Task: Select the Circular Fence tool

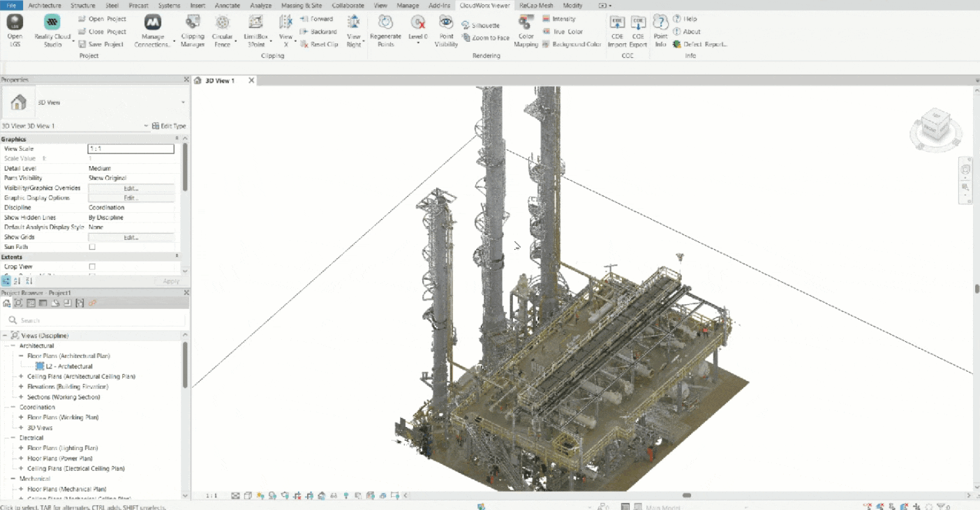Action: (222, 23)
